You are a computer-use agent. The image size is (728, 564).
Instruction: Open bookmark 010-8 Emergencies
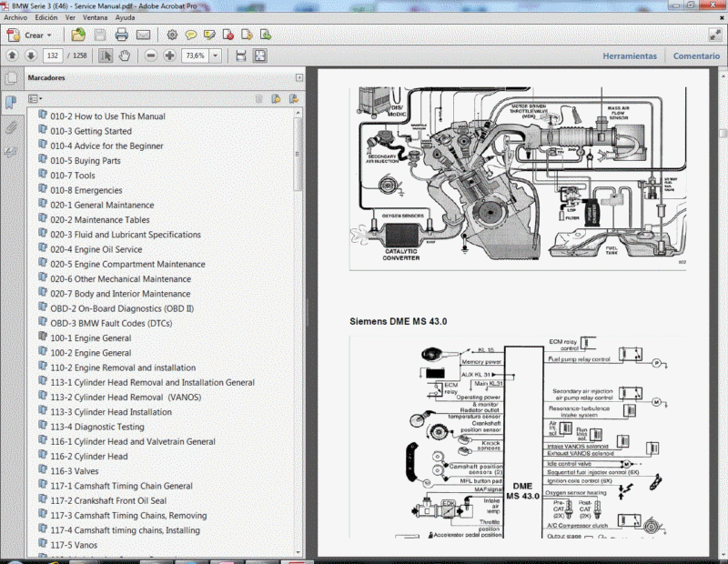click(86, 190)
